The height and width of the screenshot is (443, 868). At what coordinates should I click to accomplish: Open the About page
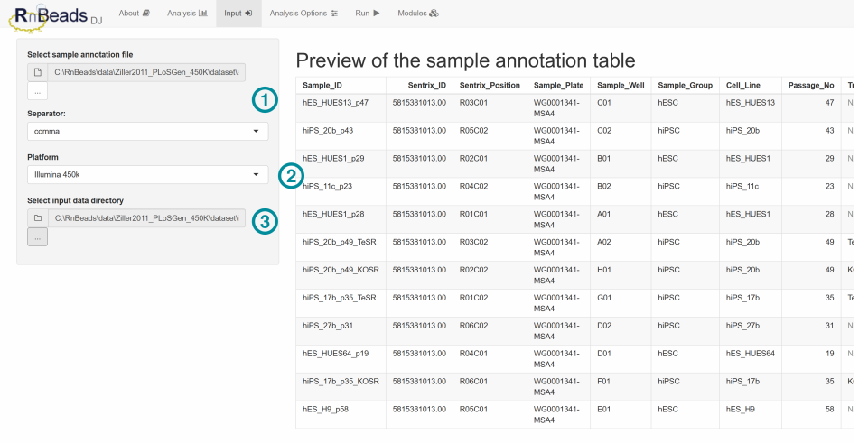(x=135, y=14)
